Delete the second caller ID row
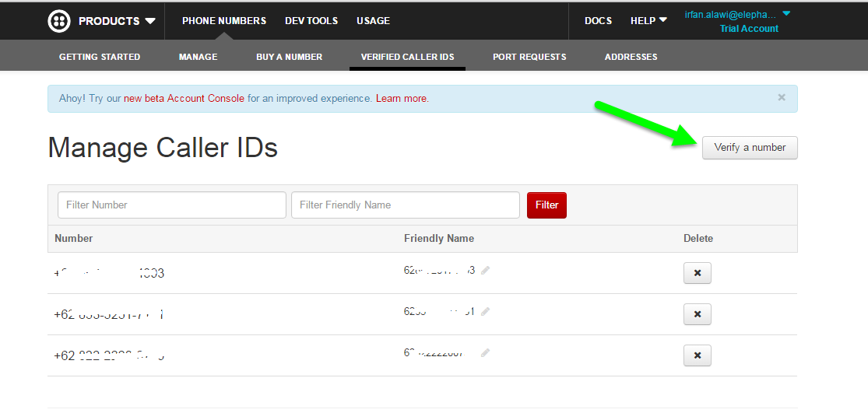 tap(698, 314)
